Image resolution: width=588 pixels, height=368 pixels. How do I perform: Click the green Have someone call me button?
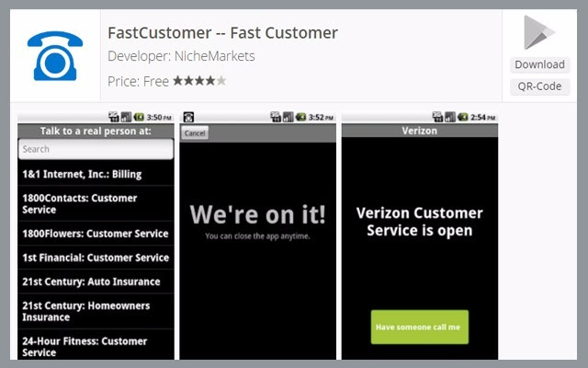420,328
